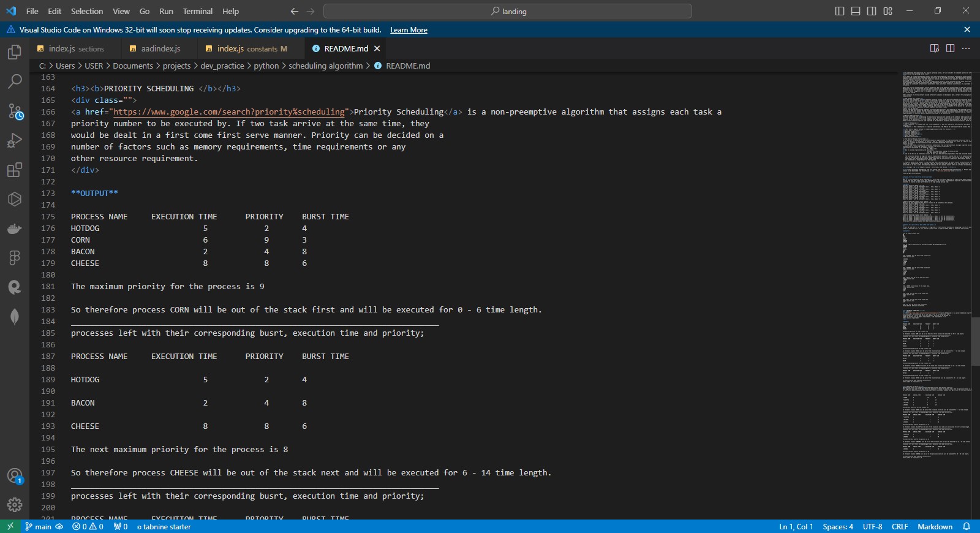
Task: Open the Edit menu
Action: tap(55, 11)
